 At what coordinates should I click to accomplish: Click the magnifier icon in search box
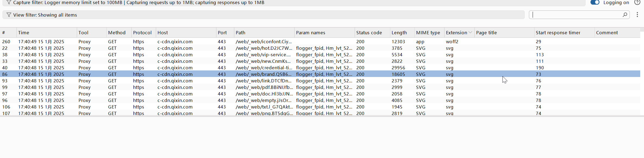(625, 15)
